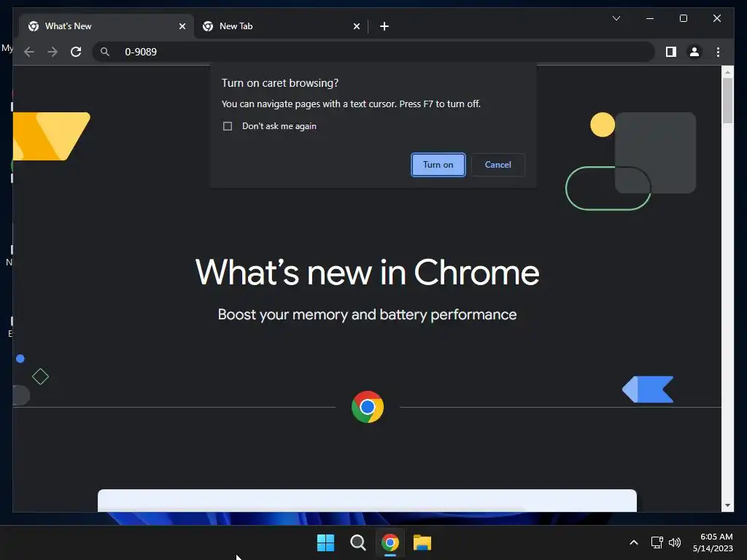
Task: Open the profile avatar menu
Action: pyautogui.click(x=694, y=52)
